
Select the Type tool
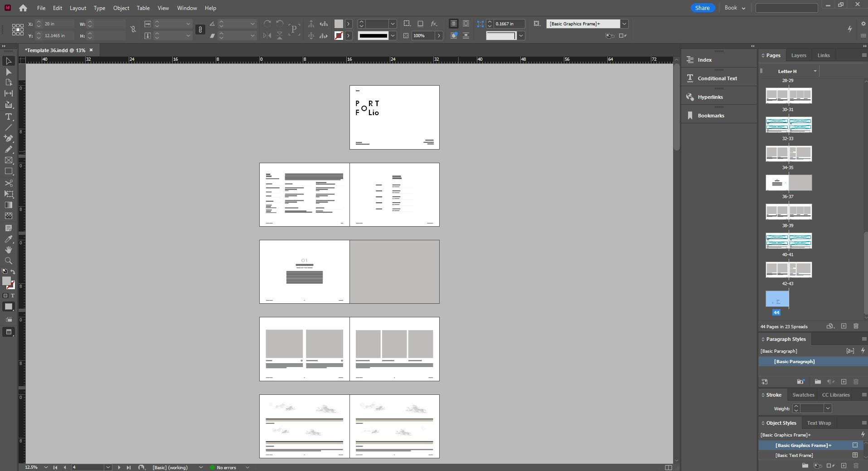click(x=8, y=117)
